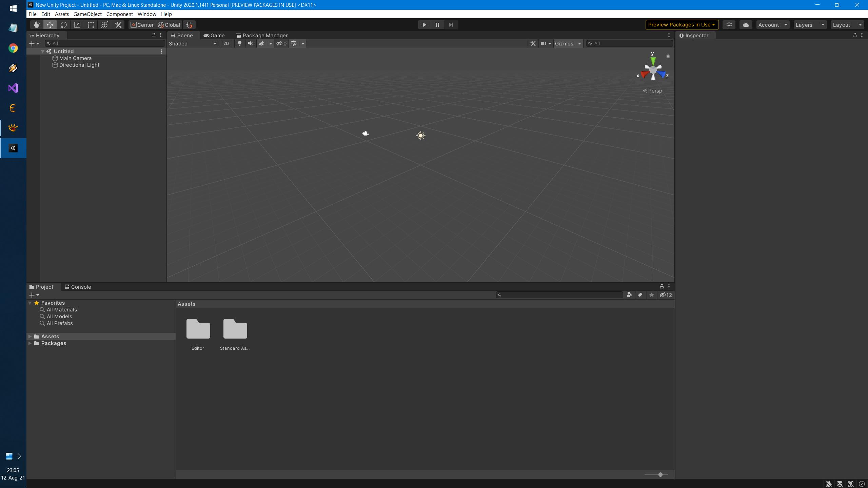Open the Window menu
Image resolution: width=868 pixels, height=488 pixels.
click(147, 14)
